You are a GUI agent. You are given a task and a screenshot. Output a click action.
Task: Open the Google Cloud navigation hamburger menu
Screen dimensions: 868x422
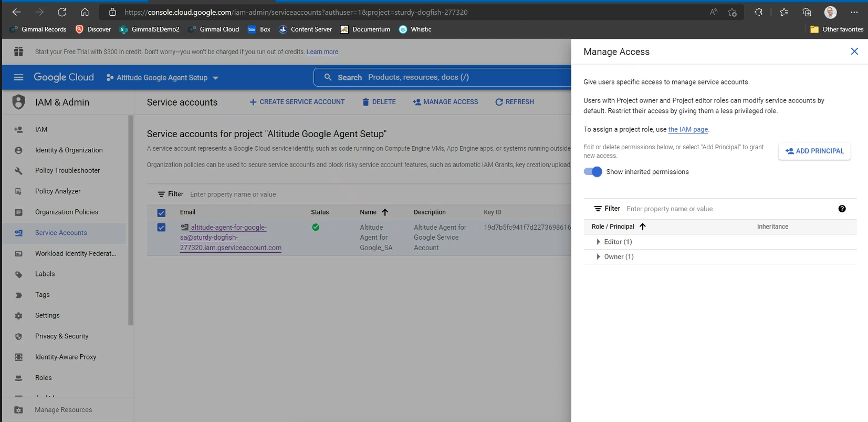18,77
